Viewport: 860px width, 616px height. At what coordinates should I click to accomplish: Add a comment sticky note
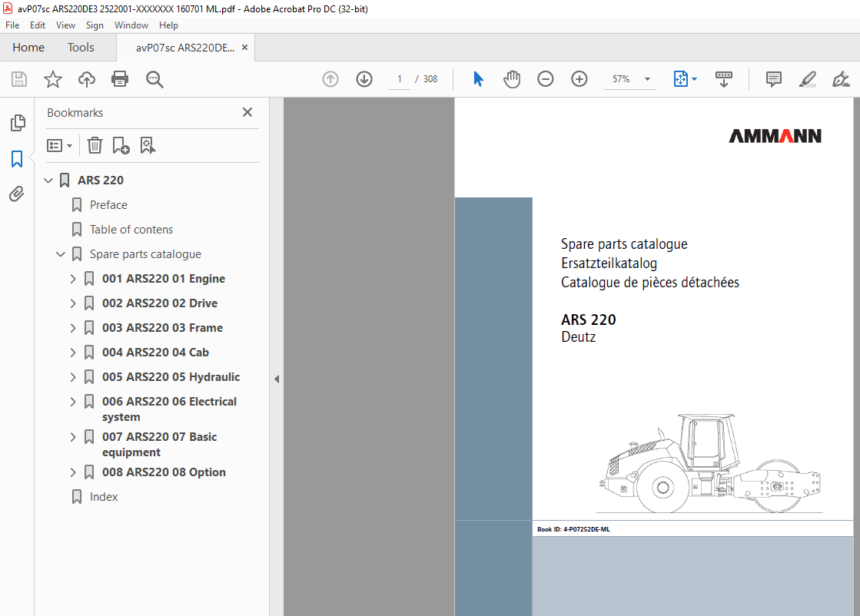(773, 79)
